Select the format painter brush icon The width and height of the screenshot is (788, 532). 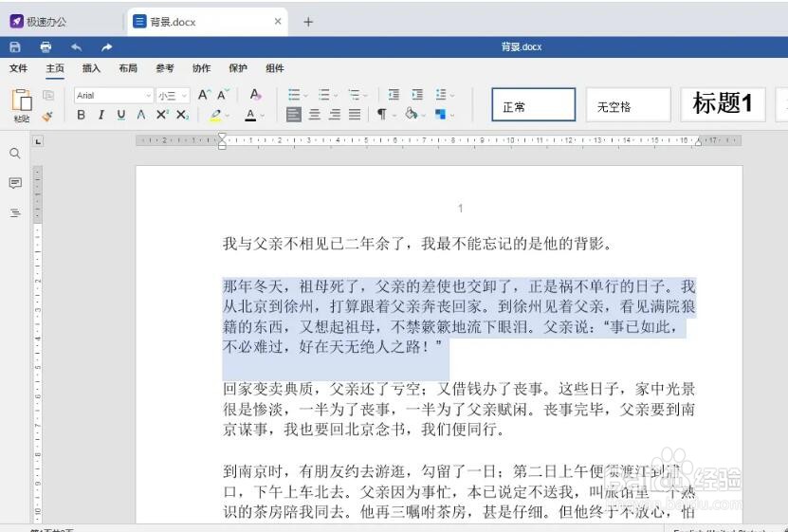(47, 116)
